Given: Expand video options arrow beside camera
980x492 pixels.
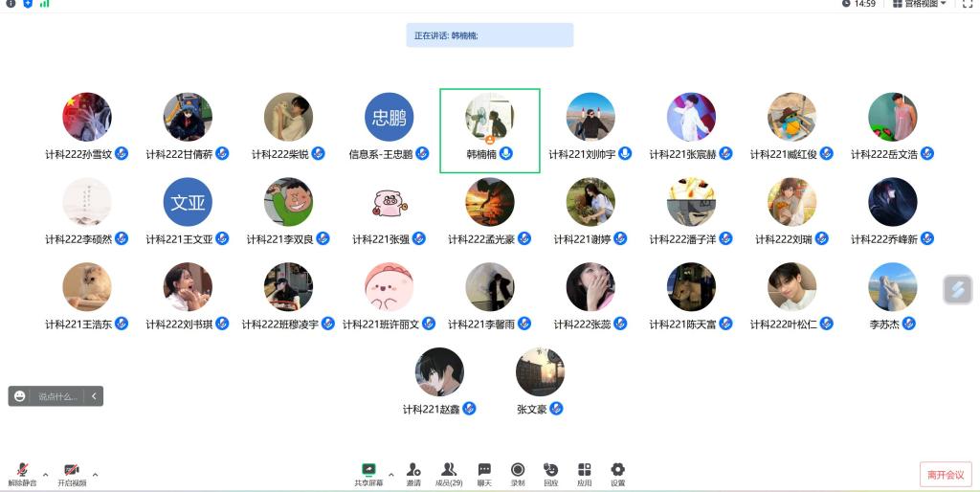Looking at the screenshot, I should (95, 475).
